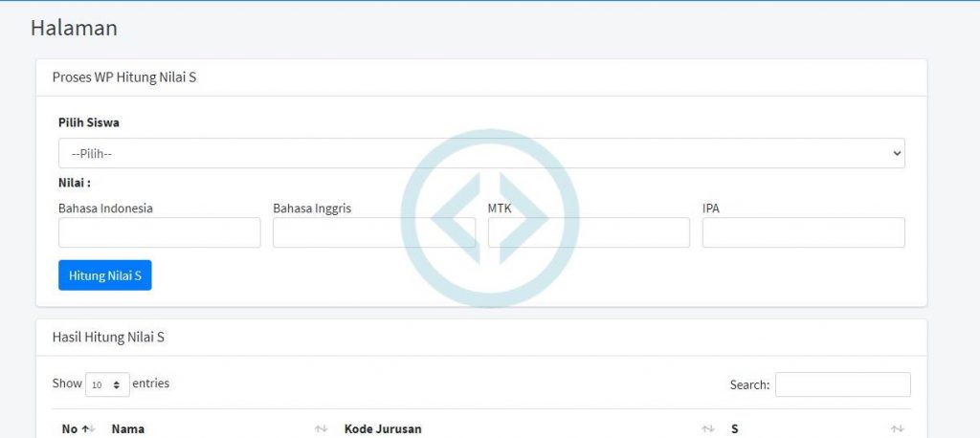Click the Nilai section label
Viewport: 980px width, 438px height.
75,183
